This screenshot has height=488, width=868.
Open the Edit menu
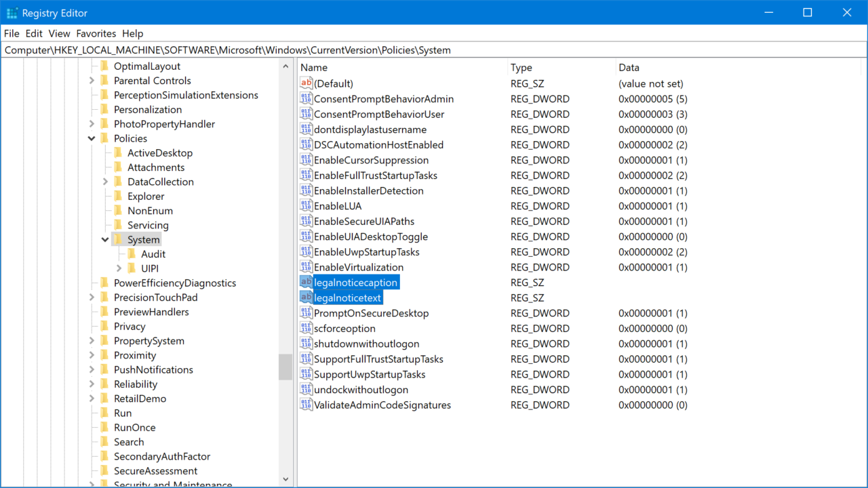coord(34,33)
